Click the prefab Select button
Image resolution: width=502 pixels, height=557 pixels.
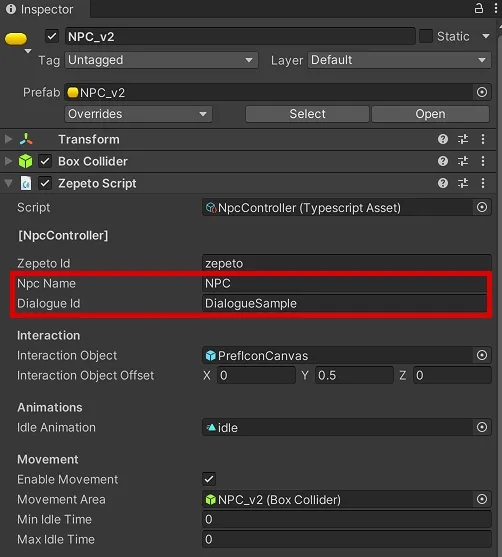(x=307, y=114)
